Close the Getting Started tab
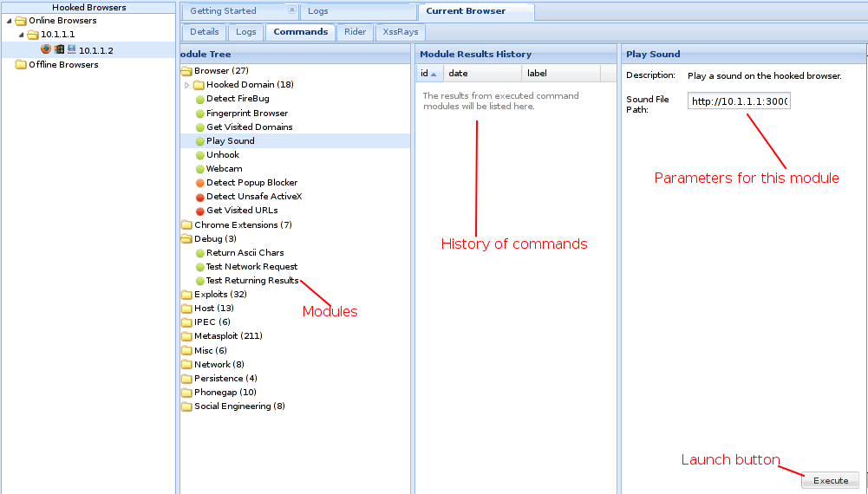This screenshot has height=494, width=868. [291, 10]
